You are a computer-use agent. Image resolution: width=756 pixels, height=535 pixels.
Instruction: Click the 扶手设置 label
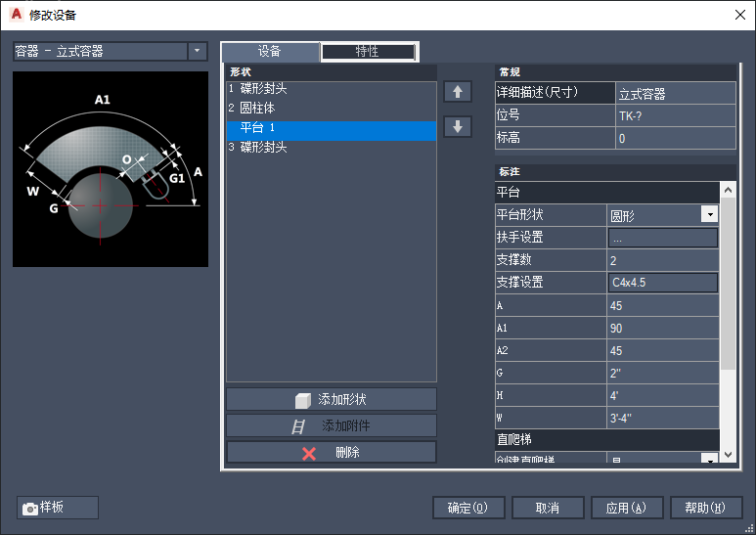click(519, 237)
